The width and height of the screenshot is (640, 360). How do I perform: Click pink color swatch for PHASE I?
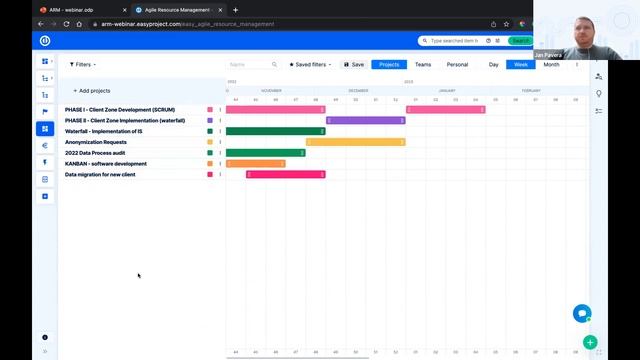[x=210, y=110]
